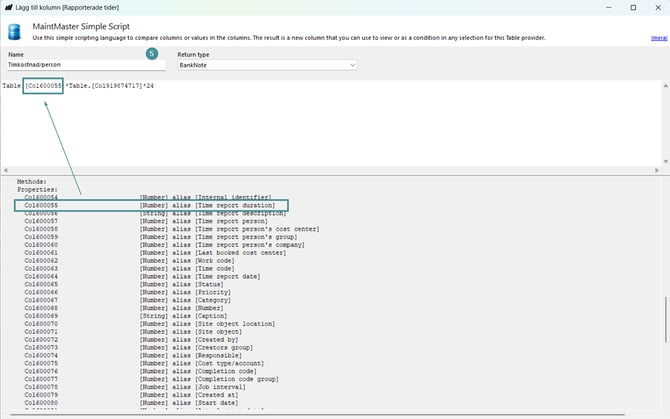Click the script editor horizontal scrollbar
Image resolution: width=670 pixels, height=419 pixels.
(330, 170)
